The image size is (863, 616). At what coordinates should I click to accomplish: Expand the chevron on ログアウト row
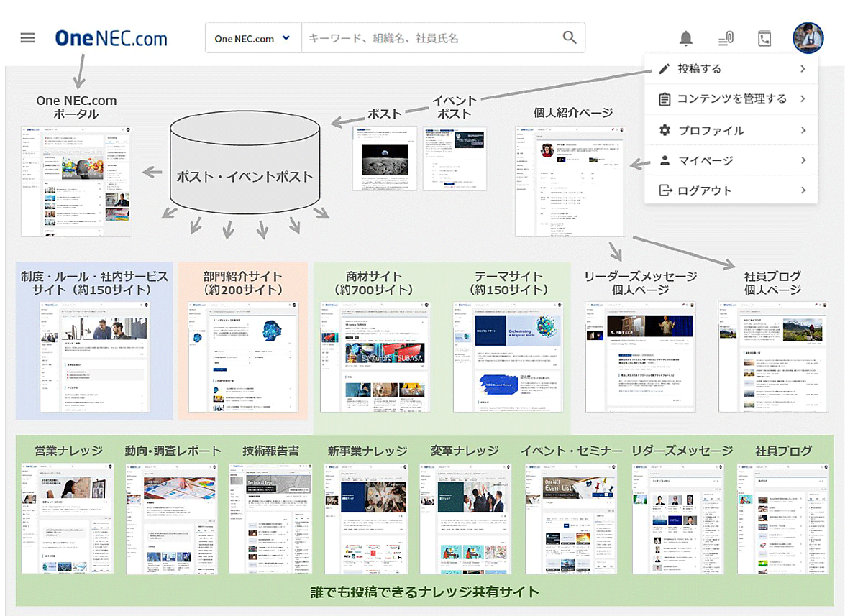click(x=803, y=190)
